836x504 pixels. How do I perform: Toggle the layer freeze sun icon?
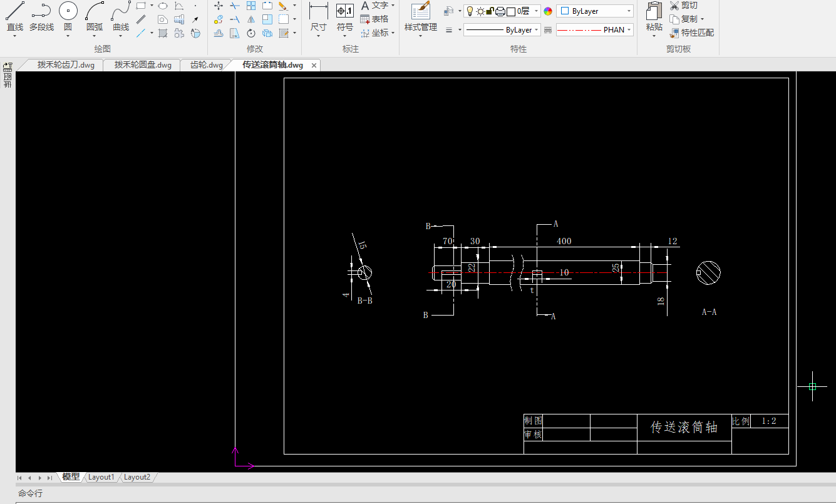click(480, 11)
